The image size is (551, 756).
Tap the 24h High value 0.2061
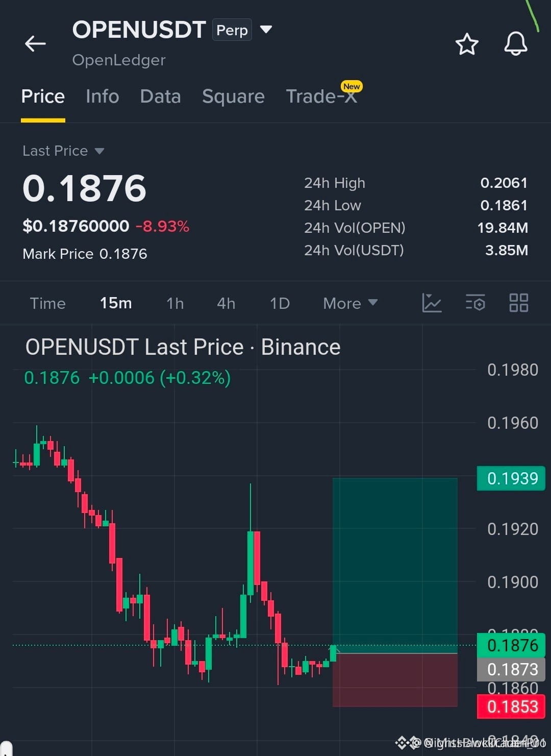pyautogui.click(x=504, y=183)
